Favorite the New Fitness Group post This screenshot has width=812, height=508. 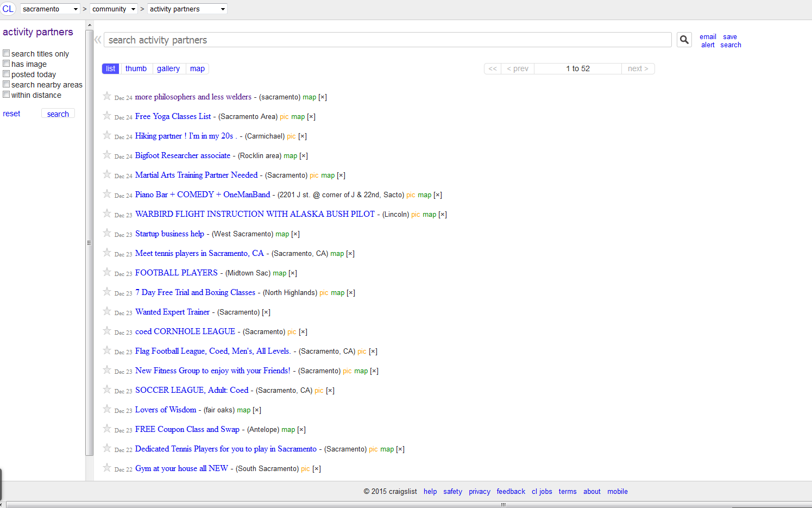107,370
